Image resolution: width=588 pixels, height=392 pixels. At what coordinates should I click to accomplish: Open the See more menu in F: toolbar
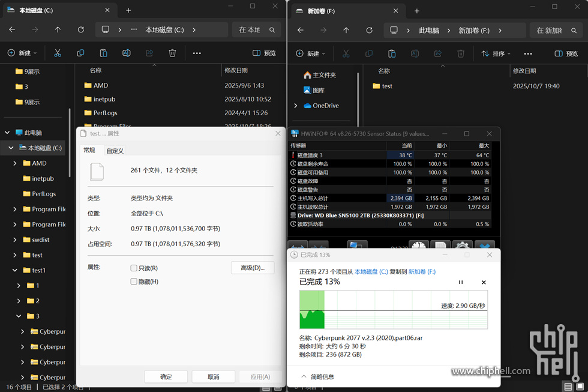pyautogui.click(x=528, y=53)
